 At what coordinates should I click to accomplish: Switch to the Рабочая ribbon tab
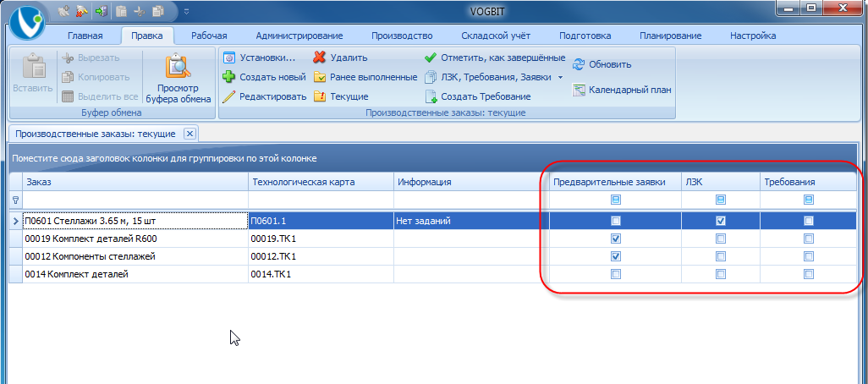click(x=209, y=36)
